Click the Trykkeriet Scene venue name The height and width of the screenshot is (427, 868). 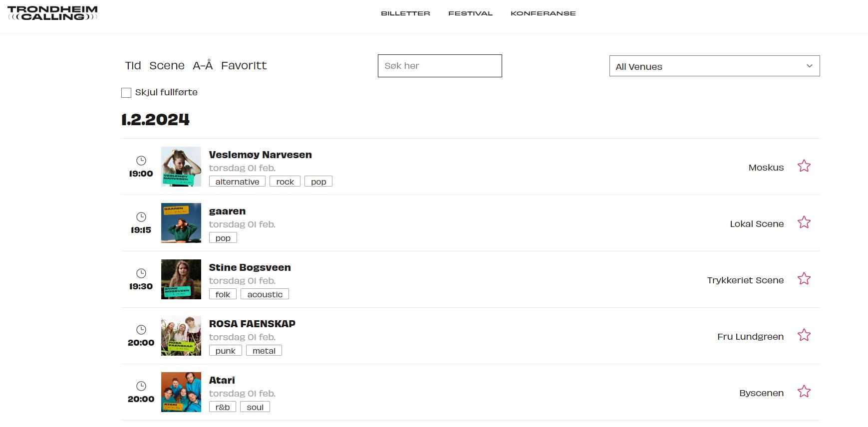tap(745, 280)
